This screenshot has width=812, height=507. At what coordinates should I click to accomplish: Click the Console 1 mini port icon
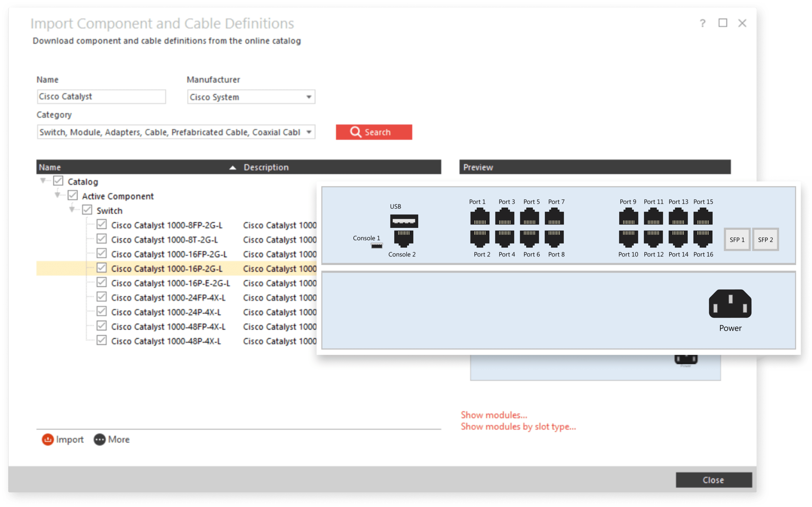click(x=377, y=246)
